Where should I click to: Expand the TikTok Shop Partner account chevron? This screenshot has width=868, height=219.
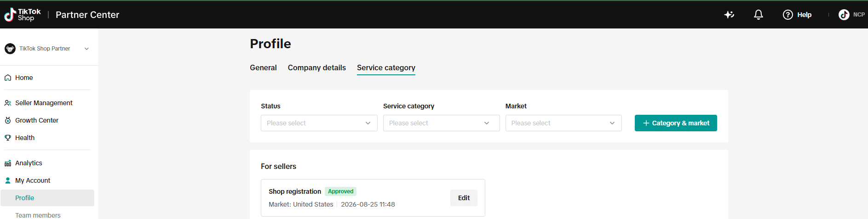[x=86, y=49]
